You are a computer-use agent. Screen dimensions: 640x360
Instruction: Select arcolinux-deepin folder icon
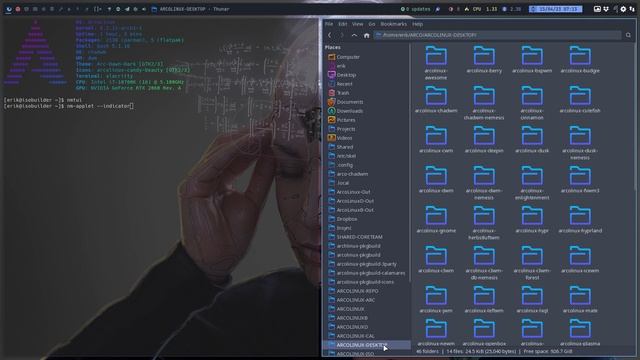click(484, 136)
